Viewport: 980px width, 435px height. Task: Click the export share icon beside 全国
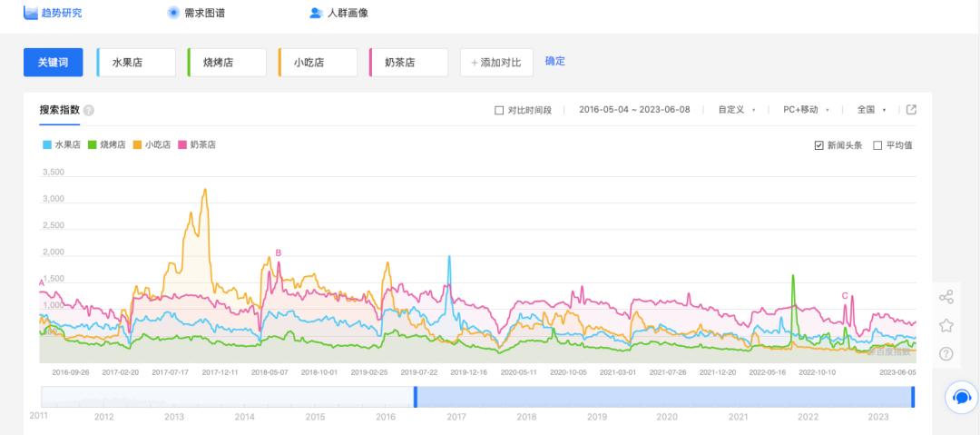pos(911,110)
